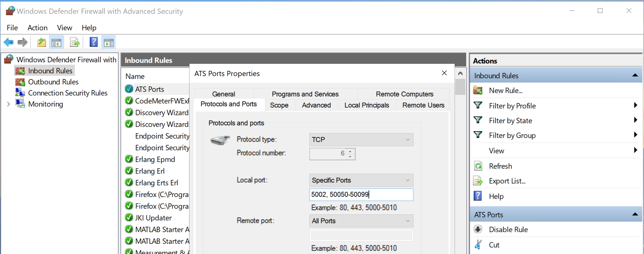Switch to the General tab
The height and width of the screenshot is (254, 644).
224,94
